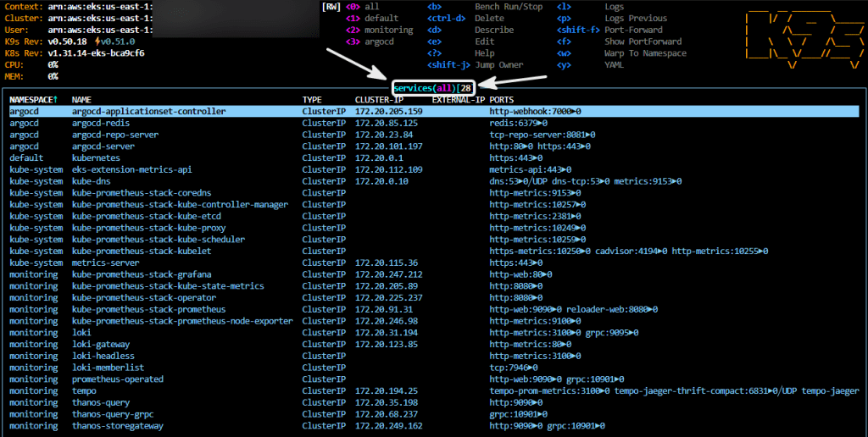Select the argocd-applicationset-controller service row
The width and height of the screenshot is (868, 437).
point(434,111)
